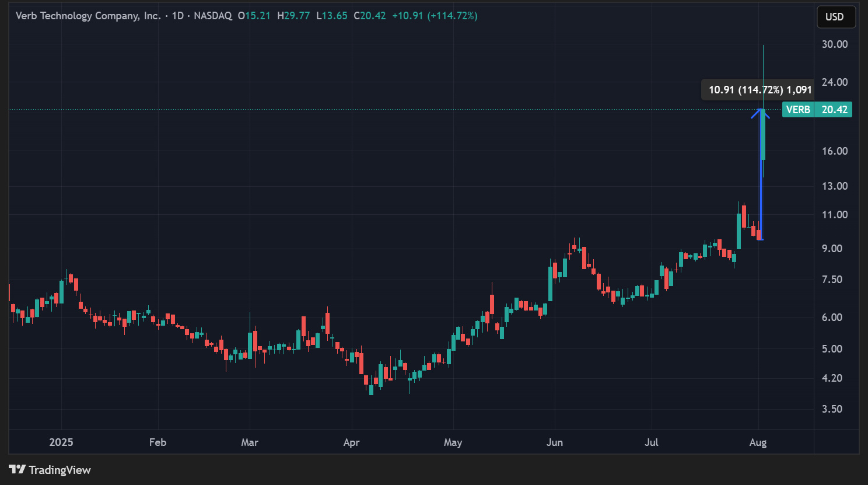Viewport: 868px width, 485px height.
Task: Click the Verb Technology Company, Inc. title
Action: click(x=88, y=16)
